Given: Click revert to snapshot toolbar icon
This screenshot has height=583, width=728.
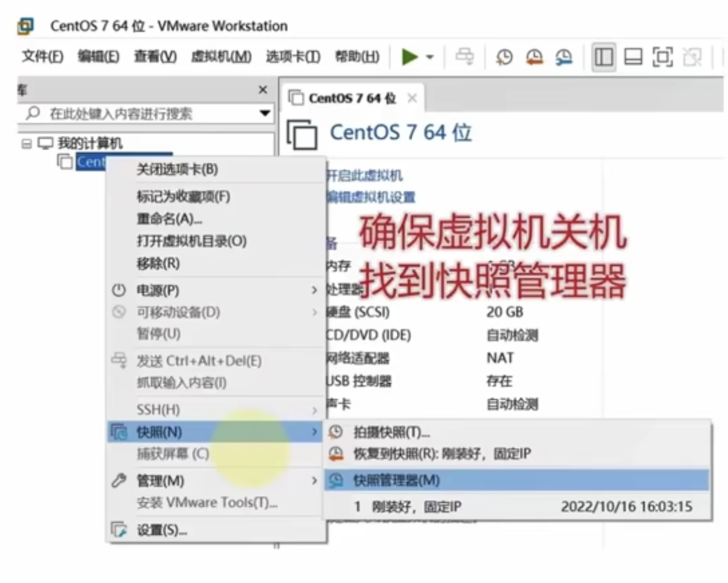Looking at the screenshot, I should (534, 57).
